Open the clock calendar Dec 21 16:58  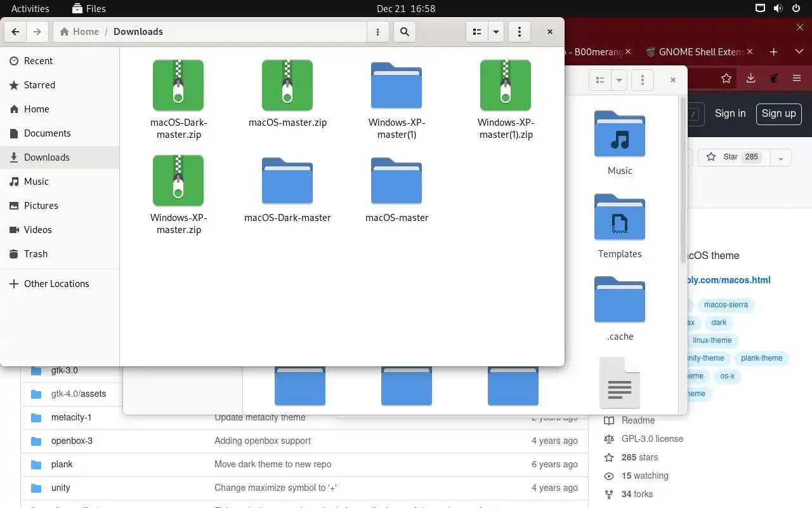[406, 8]
